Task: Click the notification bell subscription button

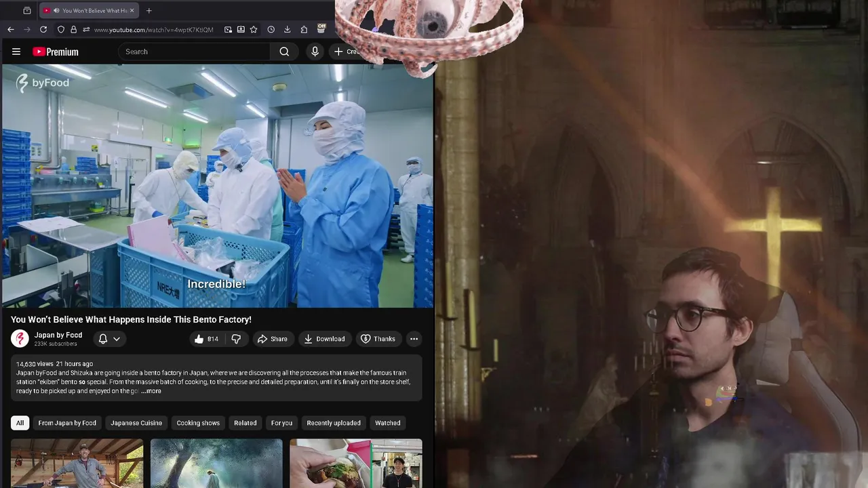Action: pyautogui.click(x=103, y=339)
